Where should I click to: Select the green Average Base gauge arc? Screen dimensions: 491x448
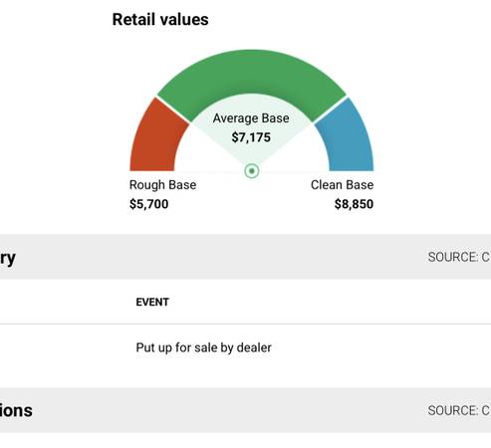(252, 75)
